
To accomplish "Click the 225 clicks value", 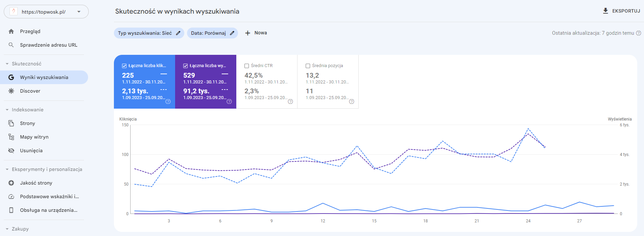I will click(x=128, y=75).
